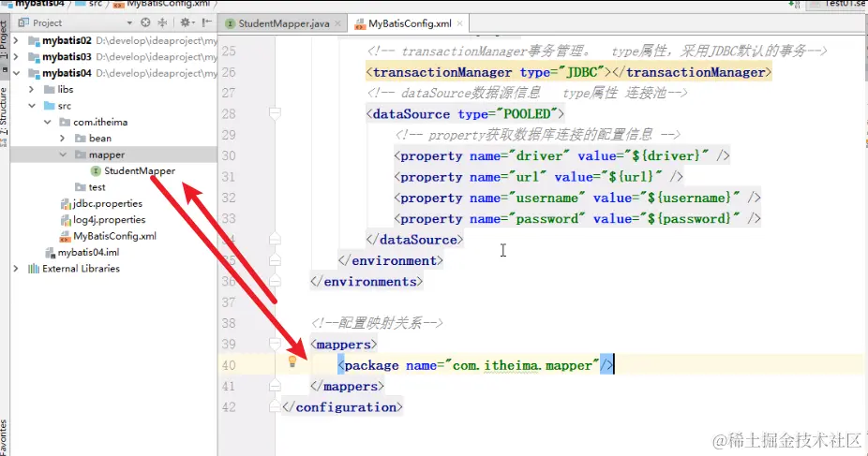
Task: Select the com.itheima package
Action: 100,122
